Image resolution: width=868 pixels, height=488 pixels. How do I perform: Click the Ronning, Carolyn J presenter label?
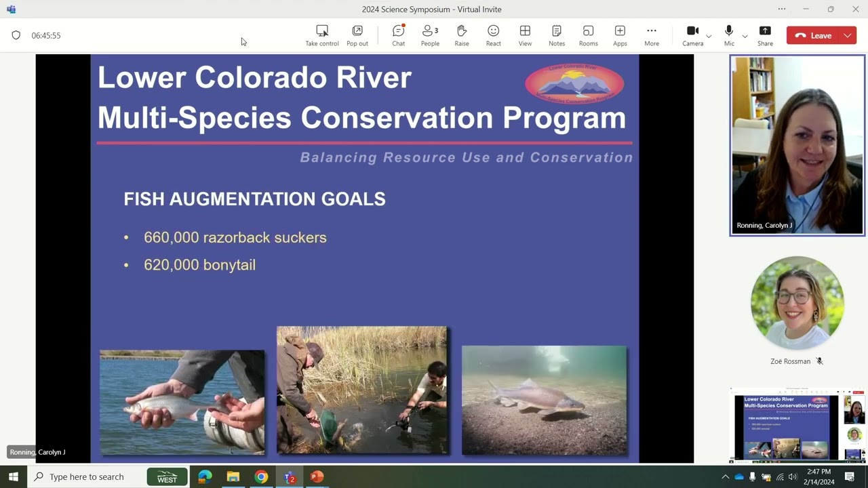point(37,452)
